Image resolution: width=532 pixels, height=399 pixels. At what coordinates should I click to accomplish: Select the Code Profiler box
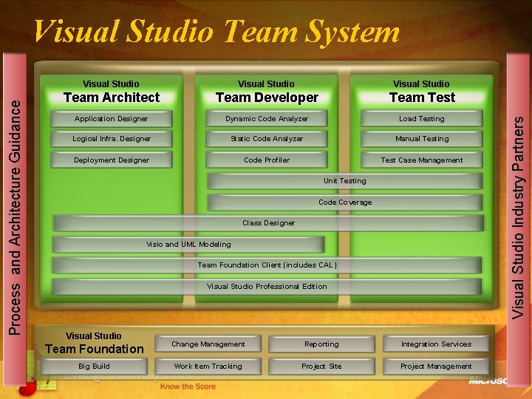[x=267, y=160]
